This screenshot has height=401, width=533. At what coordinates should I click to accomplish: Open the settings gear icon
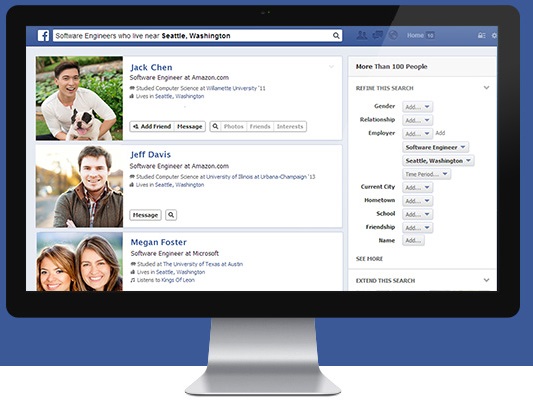pos(495,35)
